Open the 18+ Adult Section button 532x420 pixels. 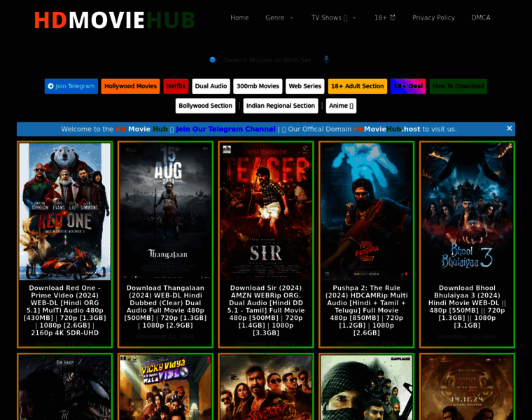pos(358,86)
